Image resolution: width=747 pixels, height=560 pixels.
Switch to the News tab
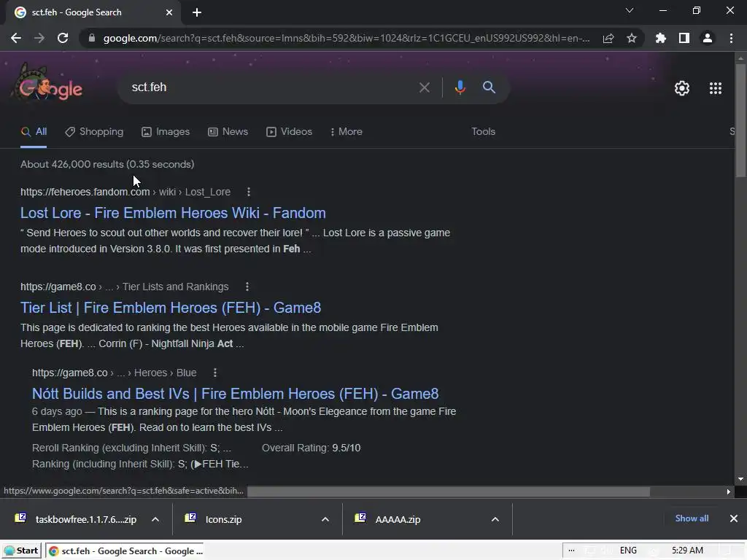point(228,132)
